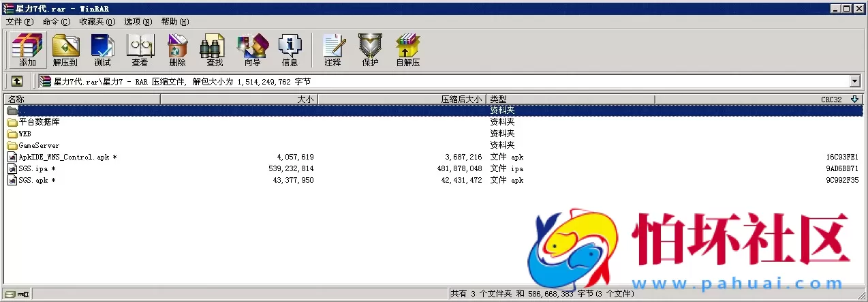Click the '文件 ipa' type cell
Image resolution: width=868 pixels, height=302 pixels.
click(x=507, y=168)
